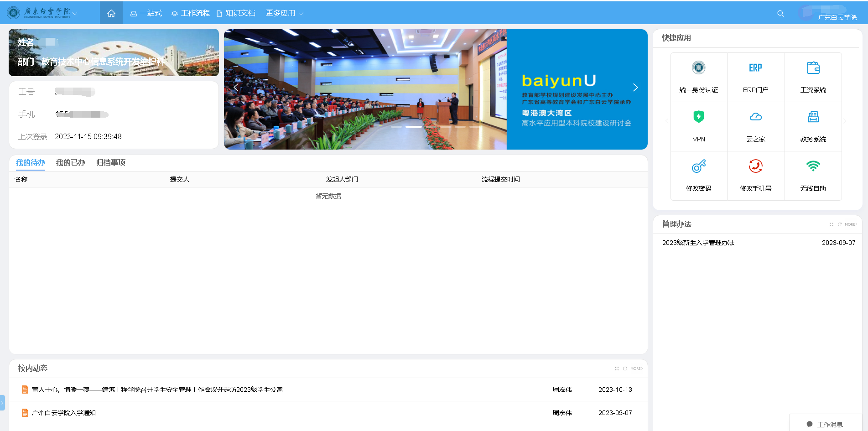Open the 工资系统 wallet icon
Image resolution: width=868 pixels, height=431 pixels.
(813, 68)
